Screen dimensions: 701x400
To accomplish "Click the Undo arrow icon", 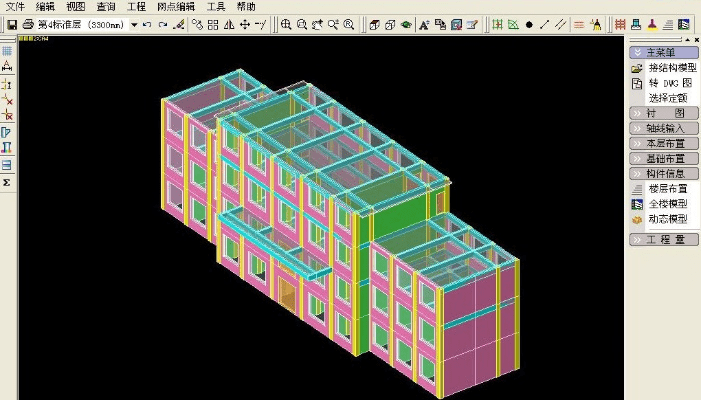I will click(x=148, y=24).
